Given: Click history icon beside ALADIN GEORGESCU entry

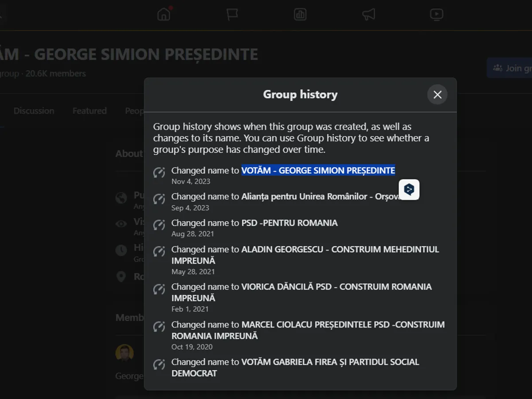Looking at the screenshot, I should tap(159, 252).
